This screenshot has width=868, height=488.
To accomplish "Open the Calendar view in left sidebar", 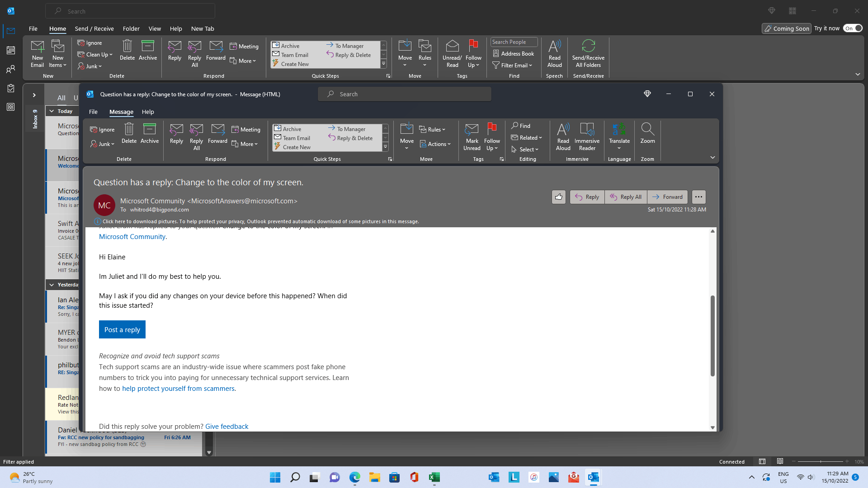I will coord(11,50).
